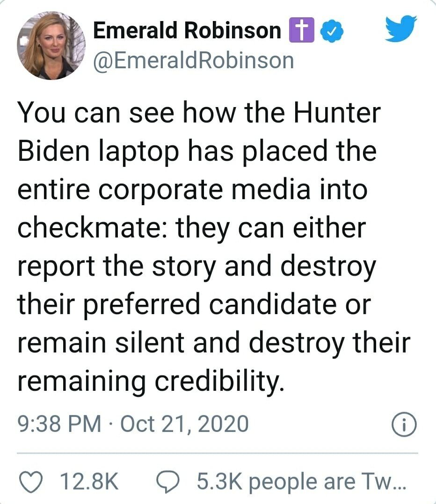Click the 12.8K likes count
Screen dimensions: 436x504
[x=88, y=481]
